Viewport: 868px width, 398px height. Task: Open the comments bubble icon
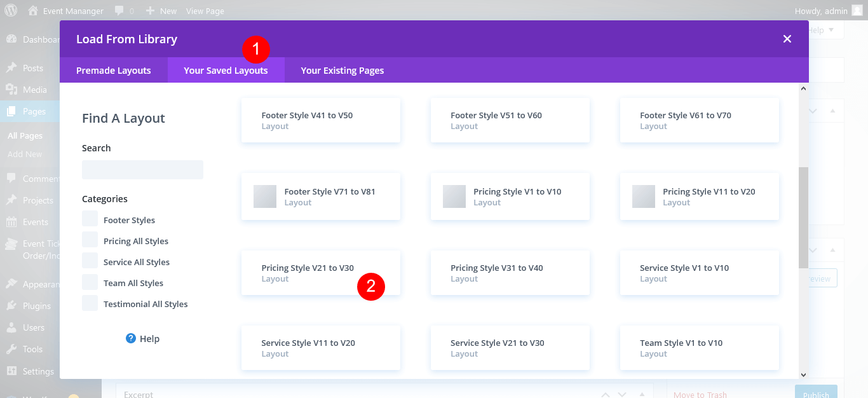(119, 11)
